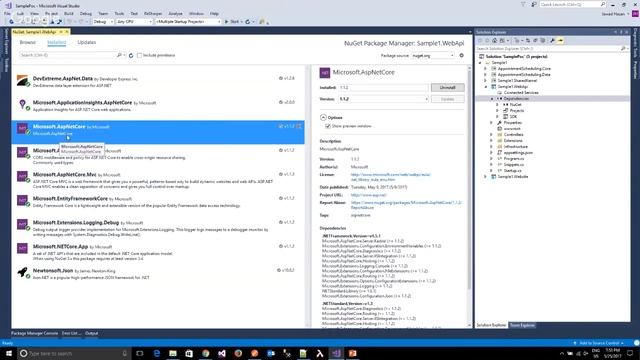Image resolution: width=640 pixels, height=360 pixels.
Task: Click the Windows taskbar search box
Action: [x=74, y=353]
